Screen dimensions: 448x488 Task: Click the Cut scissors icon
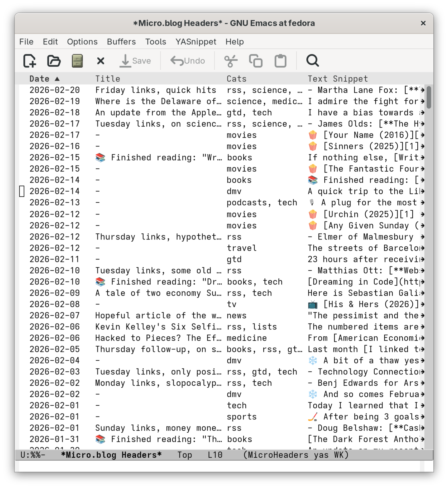[231, 61]
